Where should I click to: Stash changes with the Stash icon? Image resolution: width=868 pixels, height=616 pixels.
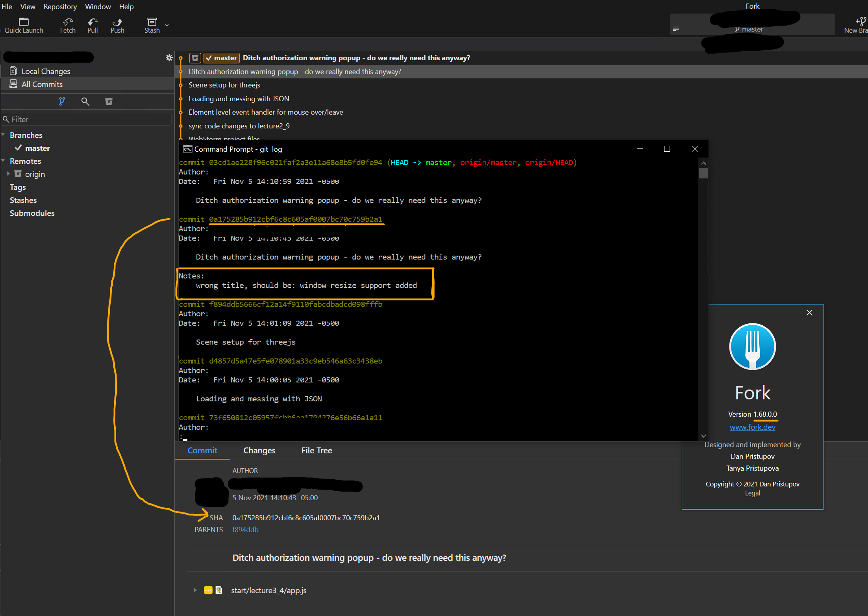pos(152,22)
